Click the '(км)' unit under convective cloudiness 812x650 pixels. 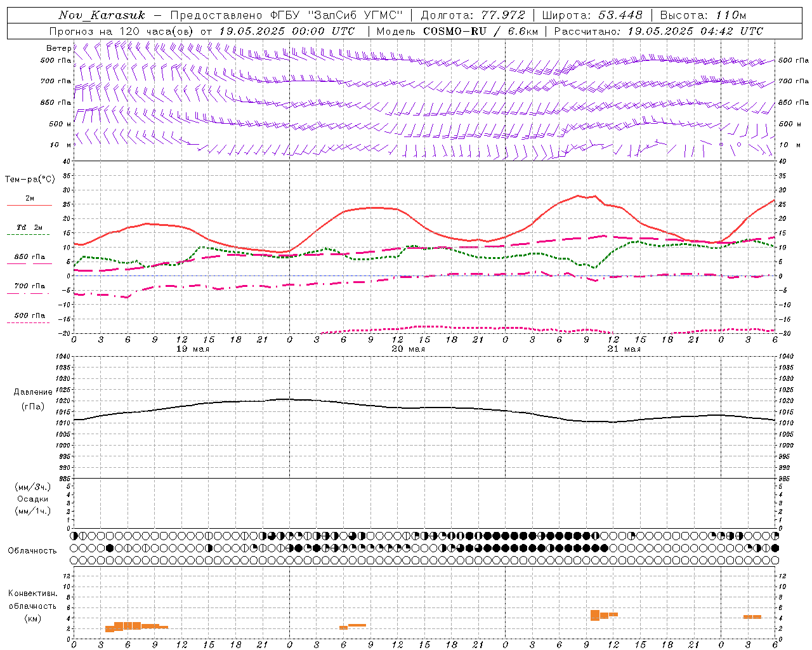tap(33, 618)
